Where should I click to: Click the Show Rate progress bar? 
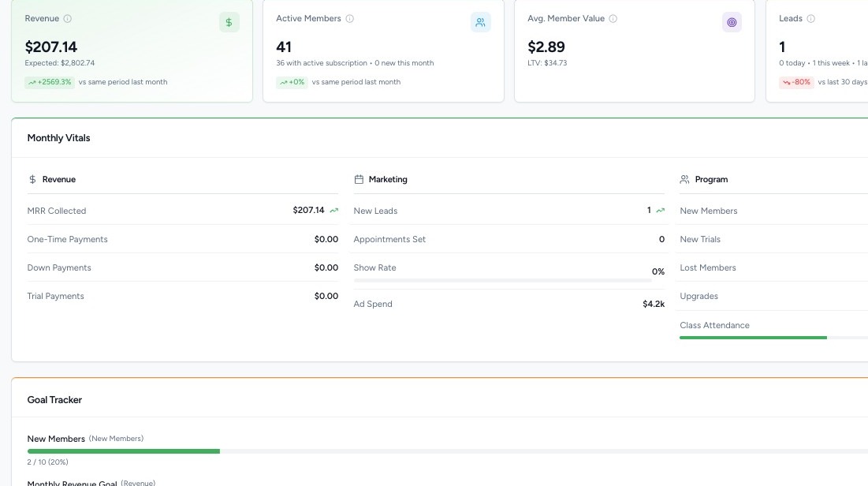503,281
